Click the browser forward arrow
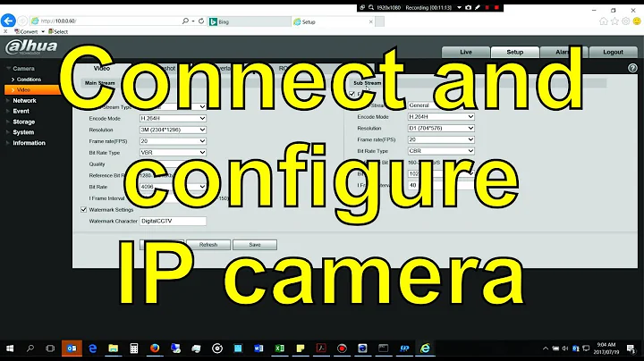The height and width of the screenshot is (361, 644). (x=22, y=21)
